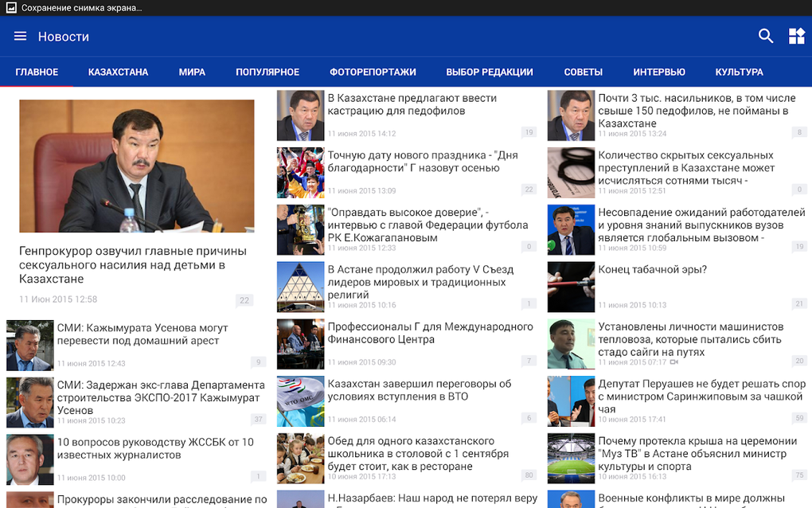The height and width of the screenshot is (508, 812).
Task: Open article Установлены личности машинистов тепловоза
Action: pyautogui.click(x=691, y=339)
